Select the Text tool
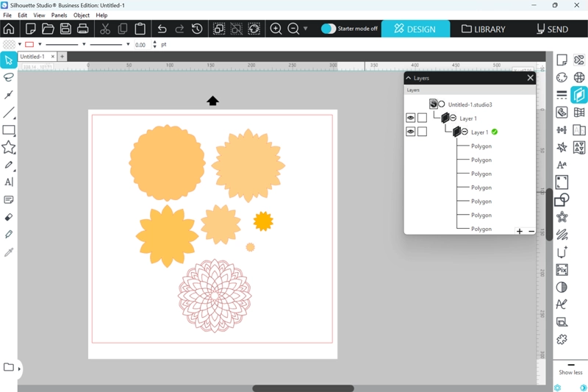The height and width of the screenshot is (392, 588). [9, 182]
